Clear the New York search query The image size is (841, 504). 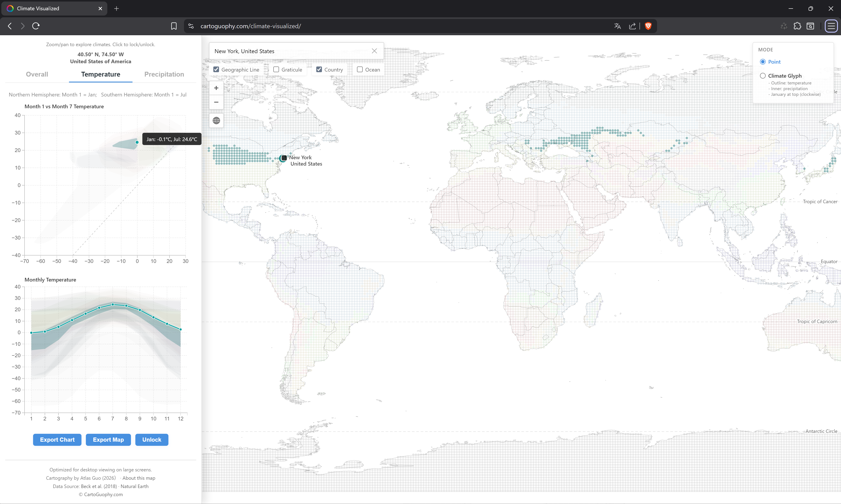click(374, 51)
